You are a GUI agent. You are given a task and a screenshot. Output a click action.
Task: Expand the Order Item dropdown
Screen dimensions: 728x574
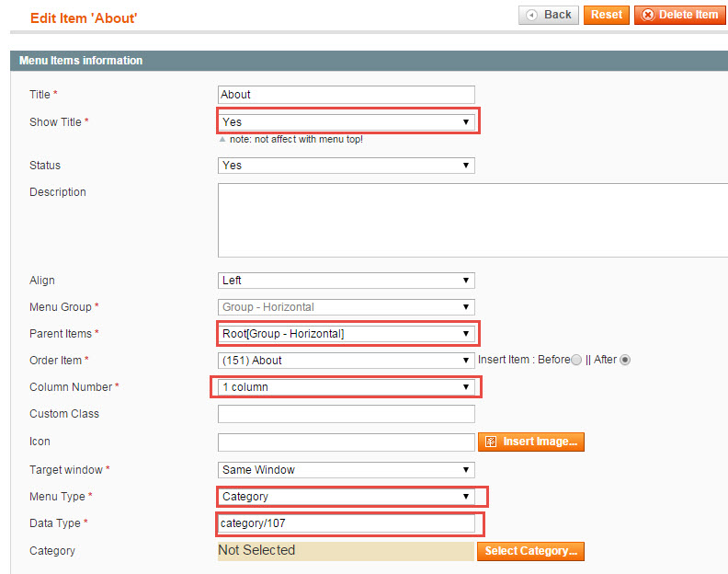[347, 361]
